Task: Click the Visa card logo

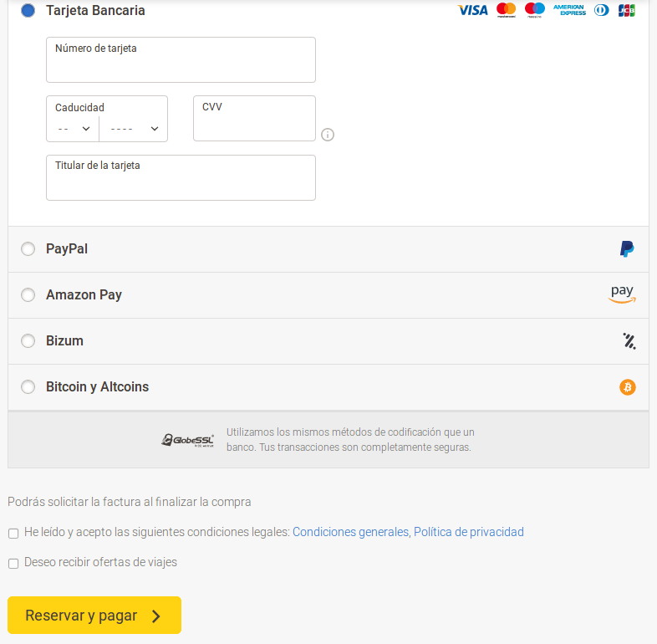Action: coord(472,11)
